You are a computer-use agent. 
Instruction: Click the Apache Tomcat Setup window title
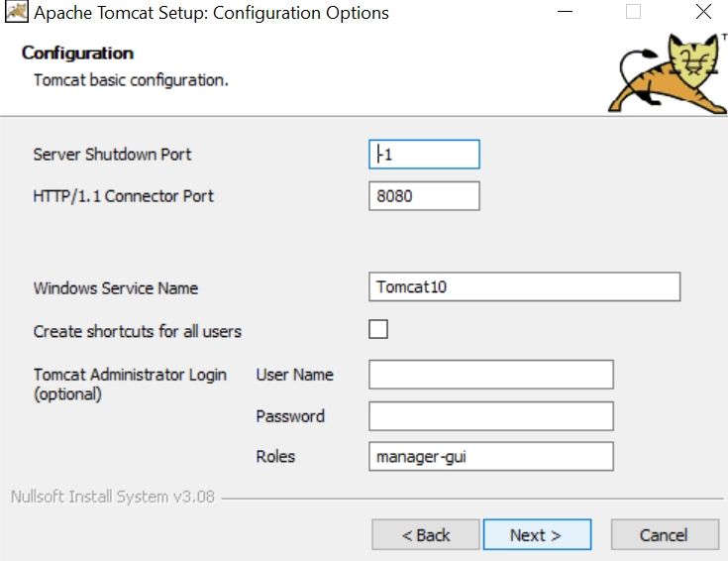click(x=211, y=13)
